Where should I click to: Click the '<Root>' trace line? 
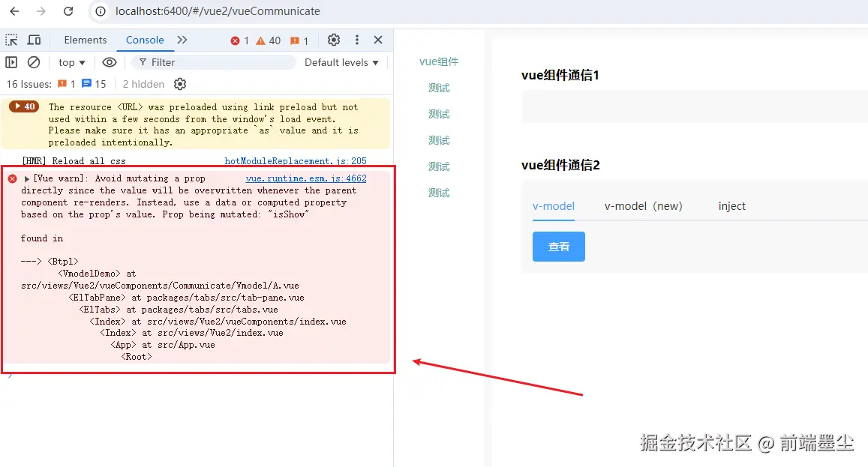(137, 357)
